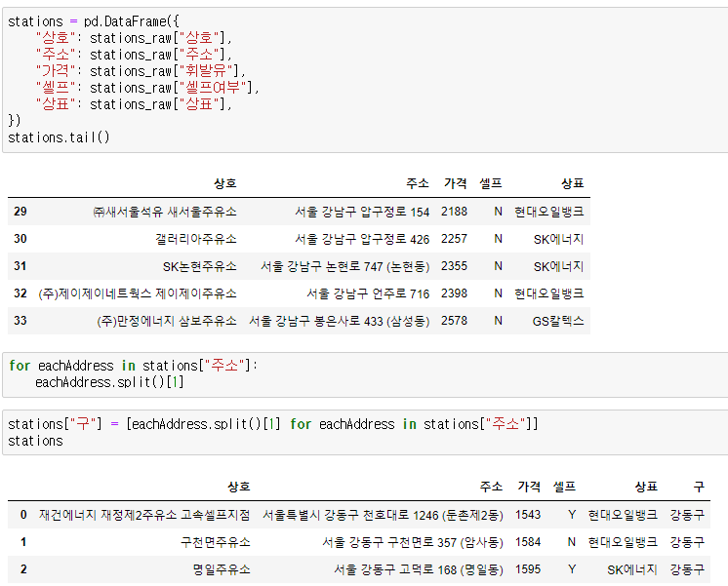Click the address 서울 강남구 압구정로 154
Screen dimensions: 728x586
(x=362, y=212)
